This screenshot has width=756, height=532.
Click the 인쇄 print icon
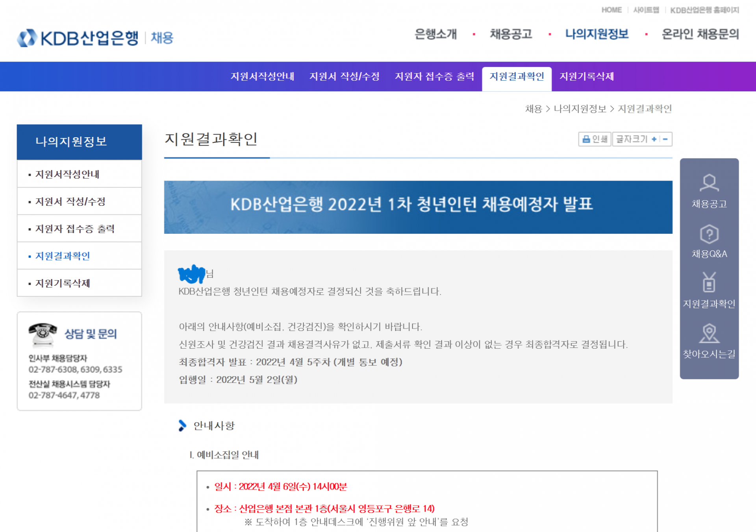(x=594, y=139)
